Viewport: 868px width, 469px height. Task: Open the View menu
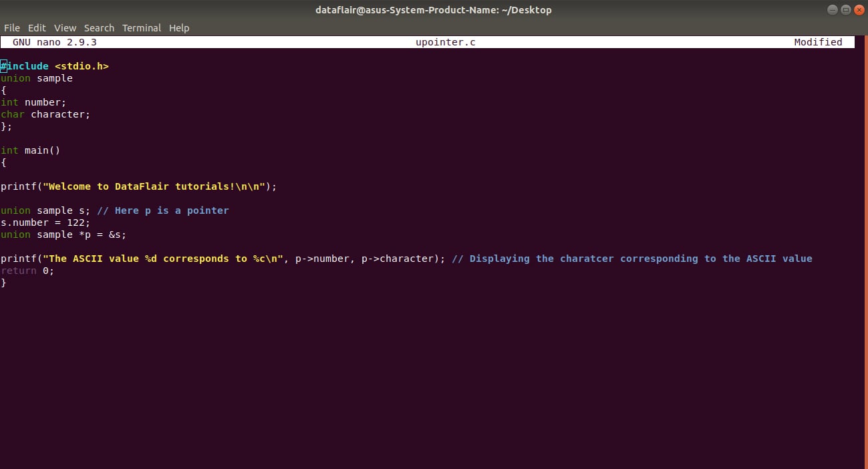(x=65, y=28)
